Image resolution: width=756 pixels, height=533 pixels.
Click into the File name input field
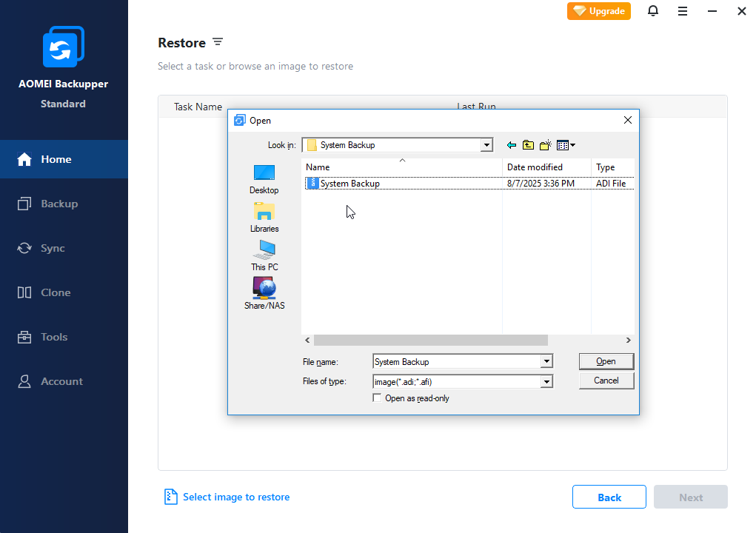click(457, 361)
